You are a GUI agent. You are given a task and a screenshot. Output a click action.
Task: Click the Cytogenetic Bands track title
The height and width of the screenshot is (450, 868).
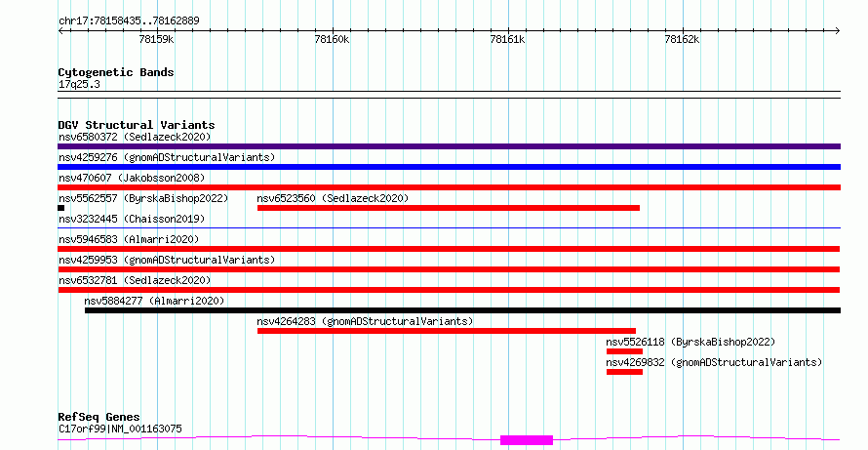[x=116, y=72]
